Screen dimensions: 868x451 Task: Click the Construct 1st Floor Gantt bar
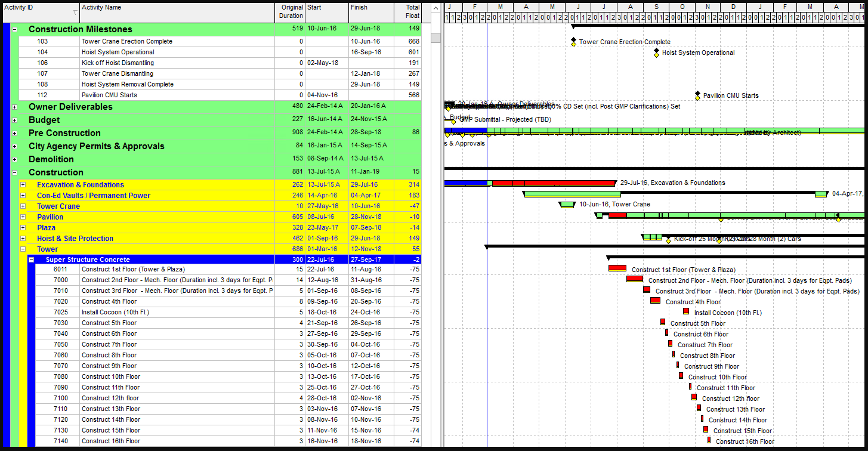(616, 268)
